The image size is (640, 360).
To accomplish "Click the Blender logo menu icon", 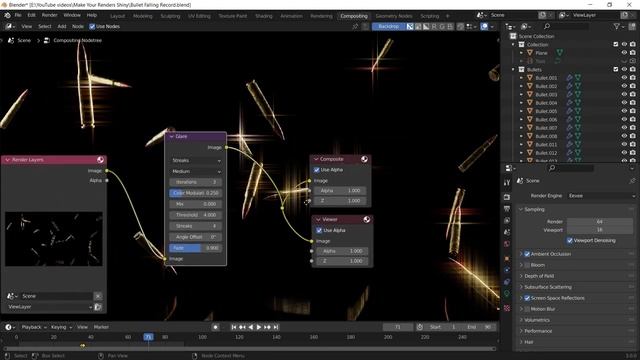I will [x=7, y=15].
